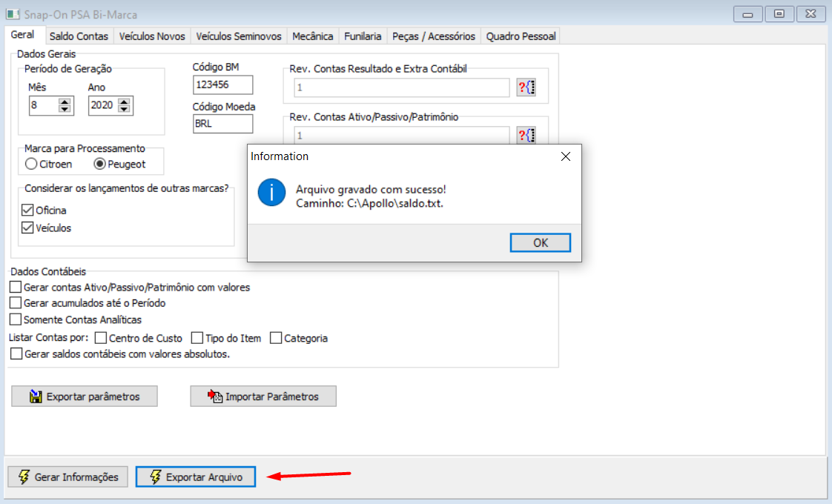Image resolution: width=832 pixels, height=504 pixels.
Task: Check the Centro de Custo checkbox
Action: click(101, 338)
